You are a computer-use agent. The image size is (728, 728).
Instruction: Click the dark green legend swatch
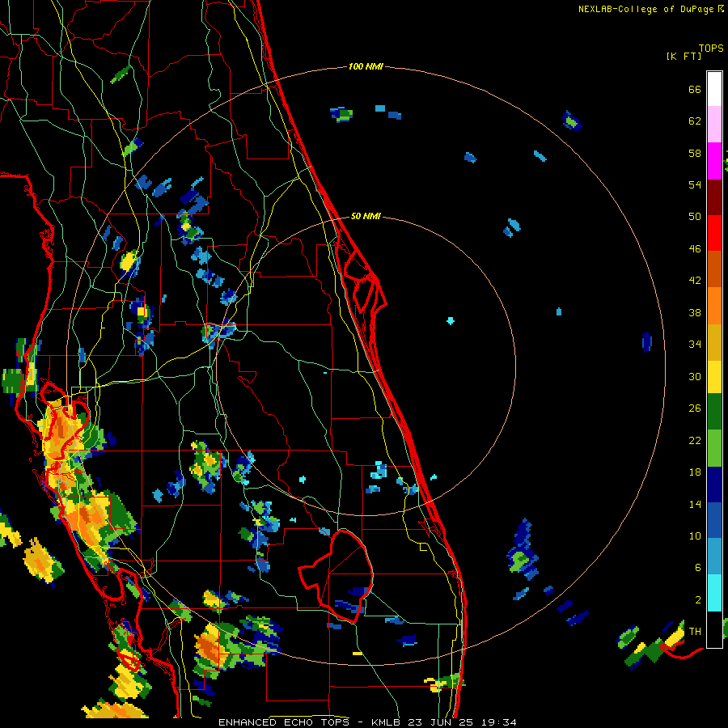click(714, 412)
